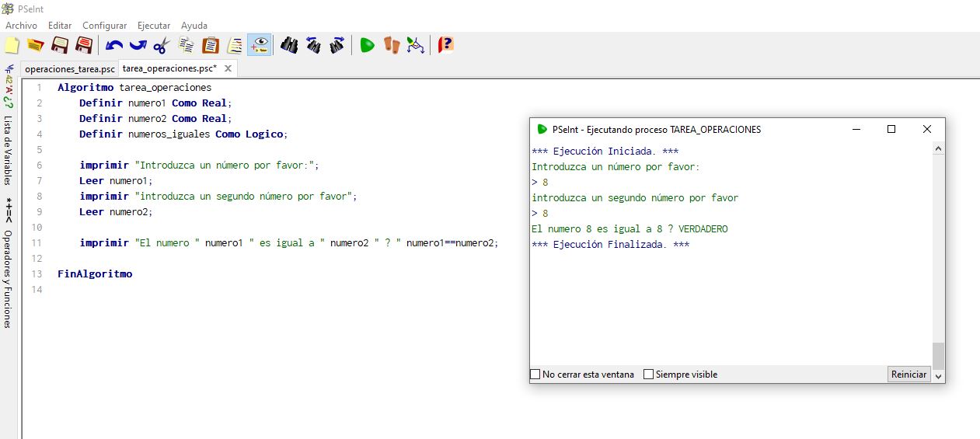Click the output window scrollbar thumb
The height and width of the screenshot is (439, 980).
[x=938, y=356]
